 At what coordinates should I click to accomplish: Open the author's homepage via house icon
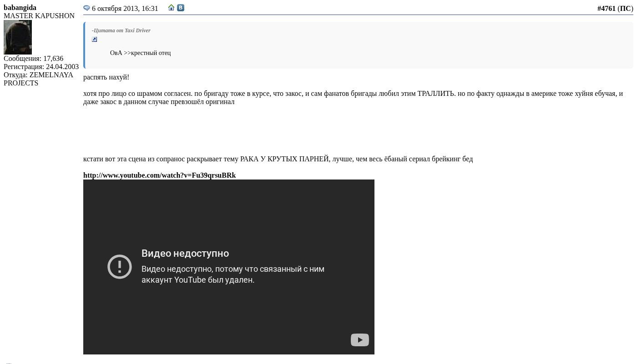tap(172, 8)
